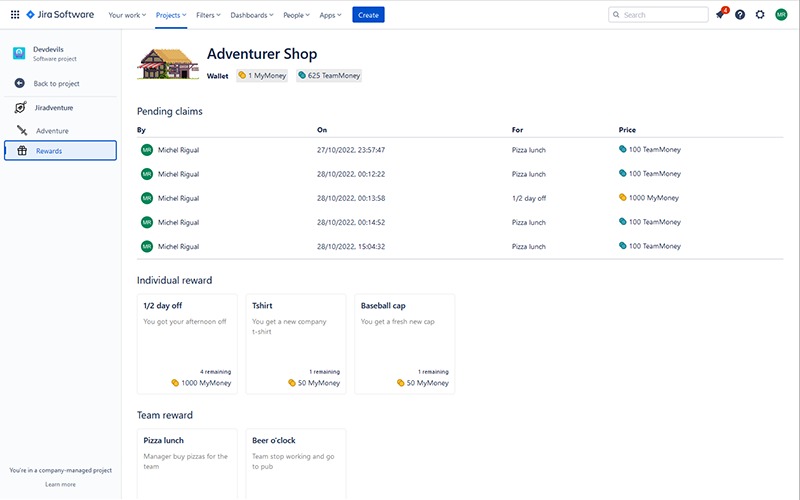Click the Learn more link
Image resolution: width=800 pixels, height=500 pixels.
pos(60,484)
